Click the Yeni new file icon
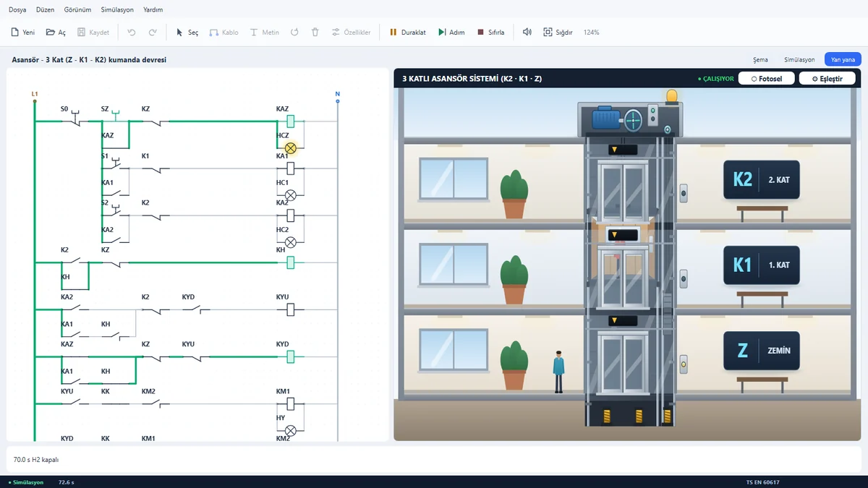 [x=14, y=33]
